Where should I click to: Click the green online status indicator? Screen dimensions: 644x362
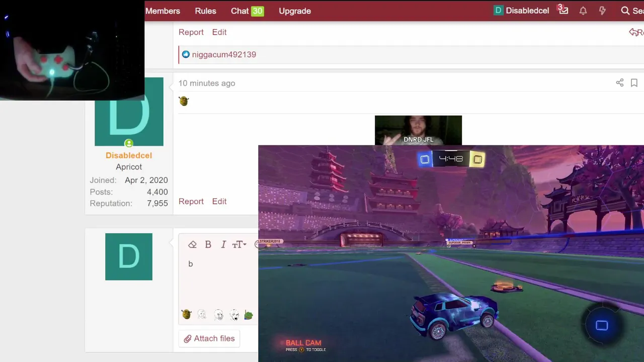pyautogui.click(x=129, y=144)
